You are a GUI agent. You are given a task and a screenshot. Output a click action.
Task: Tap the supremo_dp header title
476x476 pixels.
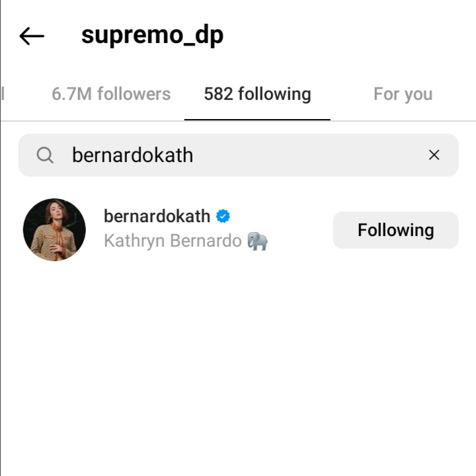152,36
